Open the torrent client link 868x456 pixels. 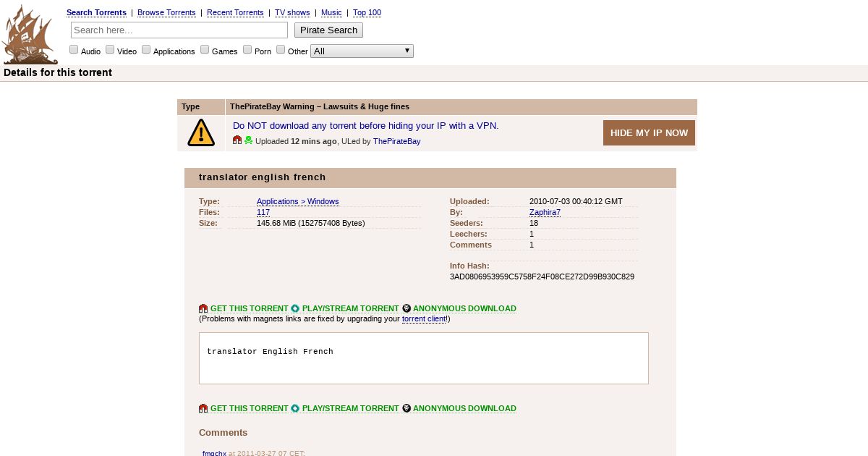click(425, 318)
